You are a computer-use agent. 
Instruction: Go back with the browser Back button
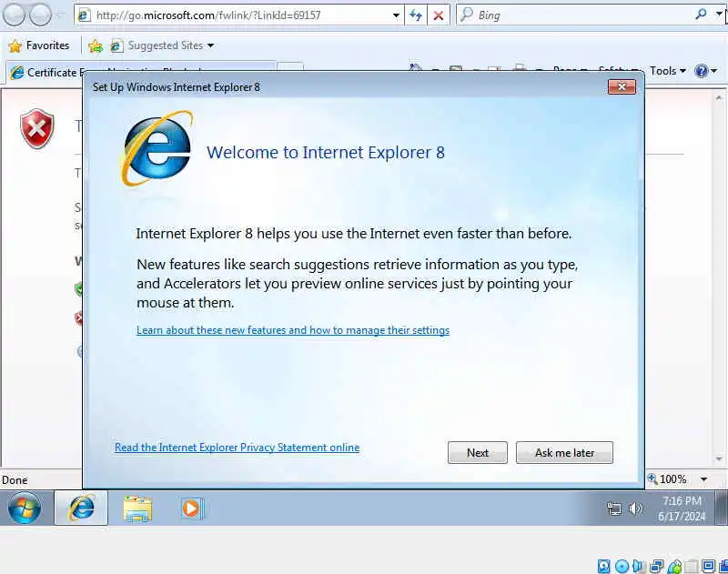click(x=14, y=15)
